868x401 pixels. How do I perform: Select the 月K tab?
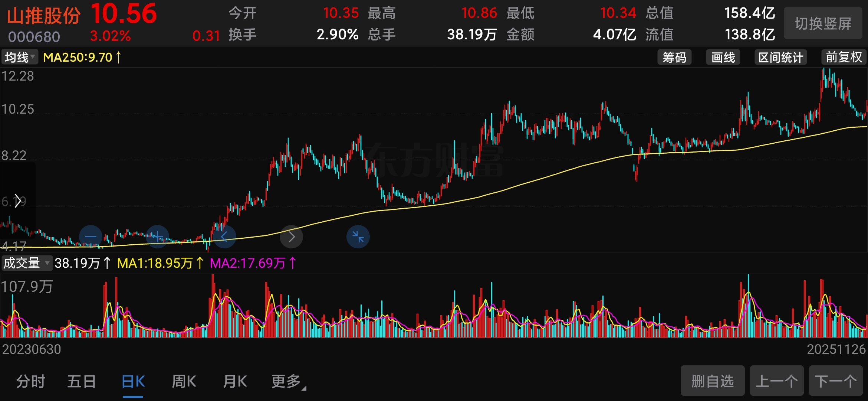[x=235, y=381]
